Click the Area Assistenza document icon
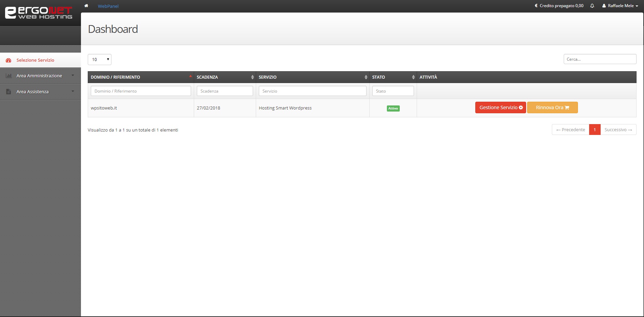The image size is (644, 317). pos(8,92)
